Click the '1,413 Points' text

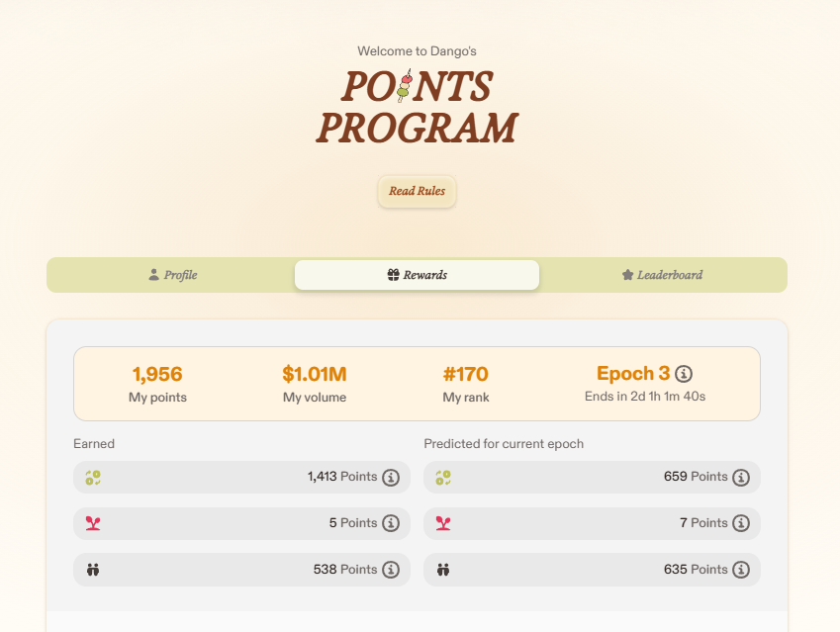pos(342,476)
